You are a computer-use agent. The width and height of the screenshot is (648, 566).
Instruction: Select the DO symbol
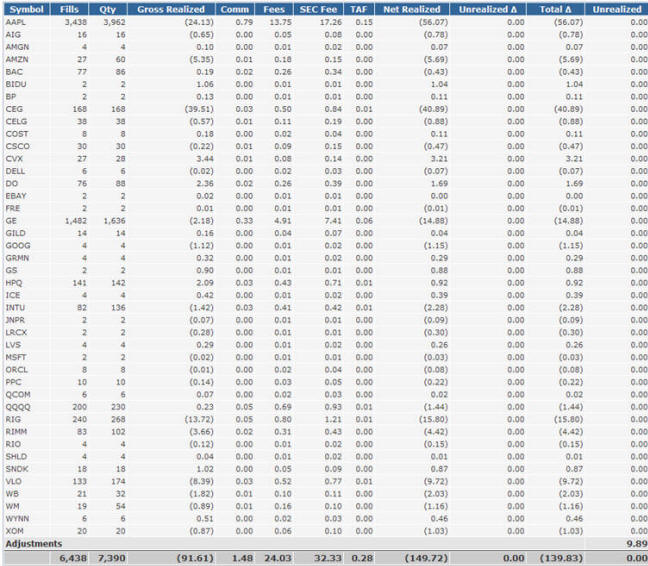pyautogui.click(x=12, y=183)
